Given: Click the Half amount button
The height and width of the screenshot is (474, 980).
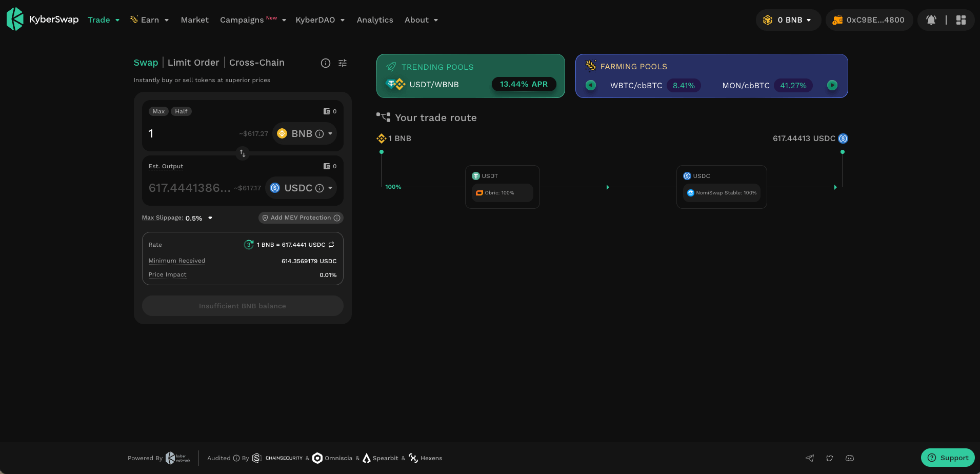Looking at the screenshot, I should (181, 111).
